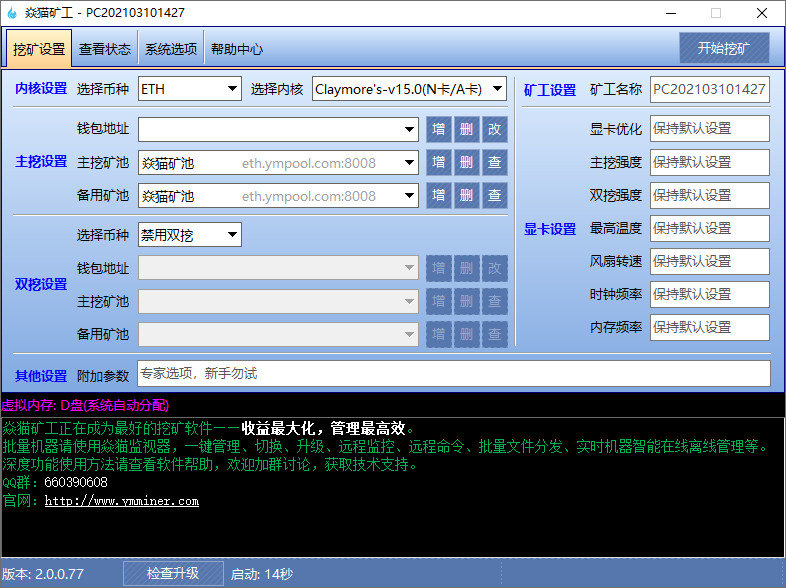Click 删 button beside main 备用矿池
This screenshot has height=588, width=786.
(467, 195)
